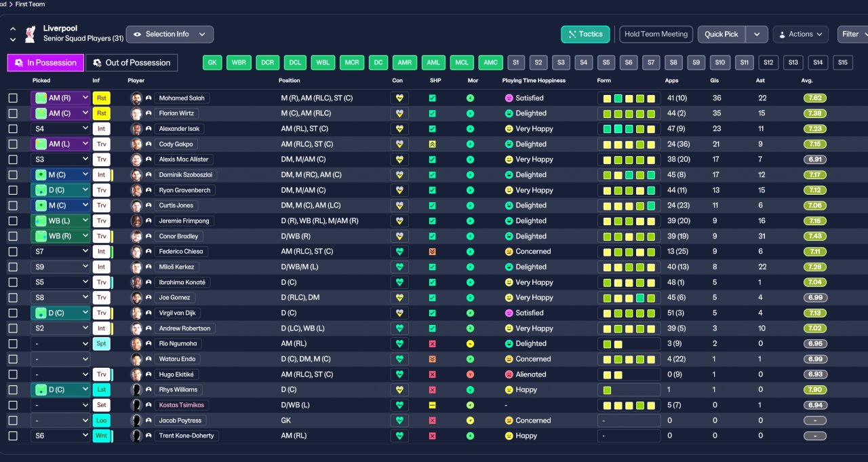The height and width of the screenshot is (462, 868).
Task: Open the Tactics button
Action: click(585, 34)
